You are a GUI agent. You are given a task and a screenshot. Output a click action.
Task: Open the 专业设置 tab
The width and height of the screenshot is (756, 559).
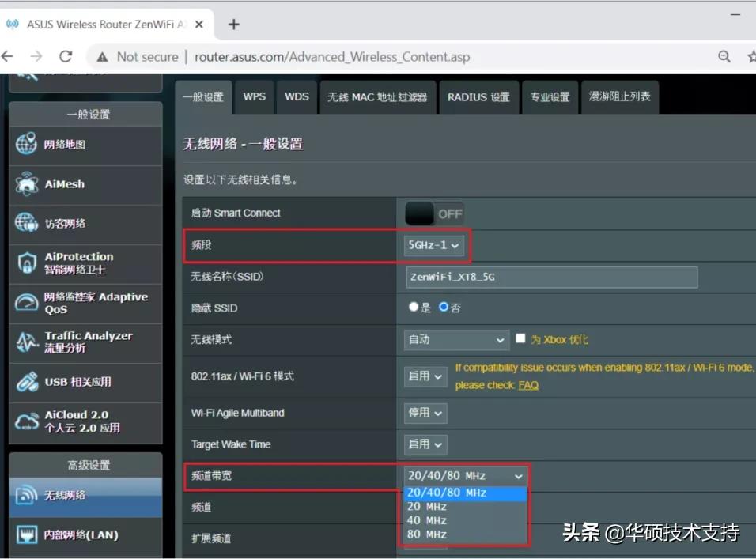(550, 96)
